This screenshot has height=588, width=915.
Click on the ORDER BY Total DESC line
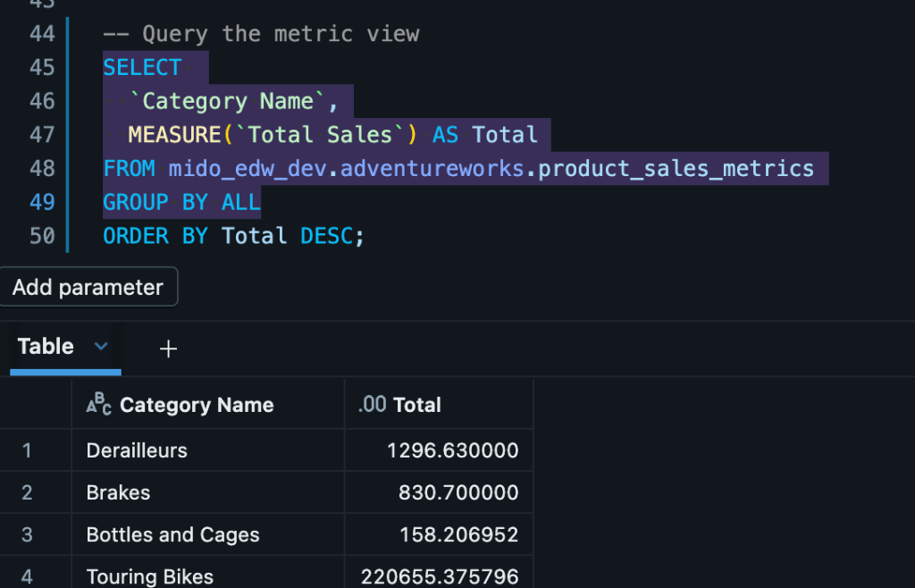click(234, 236)
